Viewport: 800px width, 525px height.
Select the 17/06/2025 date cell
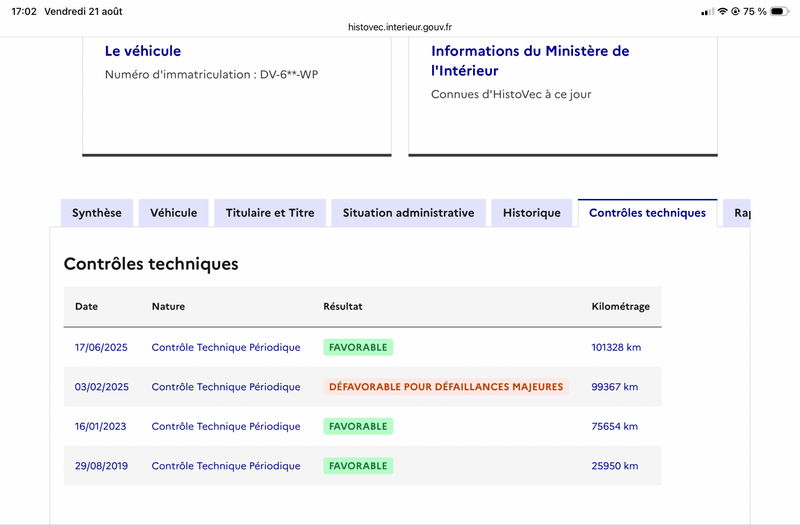(101, 347)
